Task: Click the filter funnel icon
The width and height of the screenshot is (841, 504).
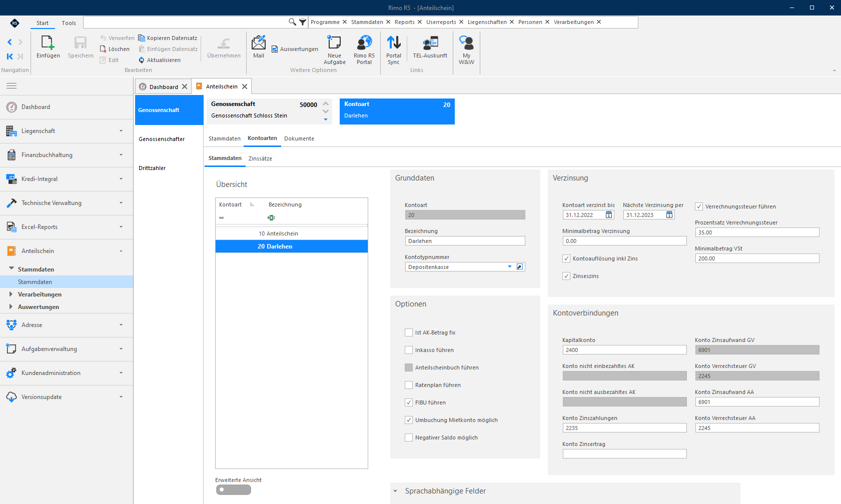Action: click(303, 22)
